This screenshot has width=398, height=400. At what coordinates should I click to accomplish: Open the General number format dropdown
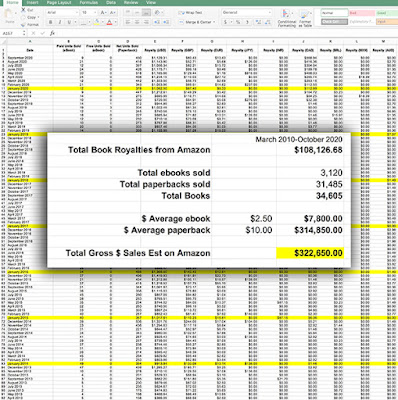pos(247,13)
